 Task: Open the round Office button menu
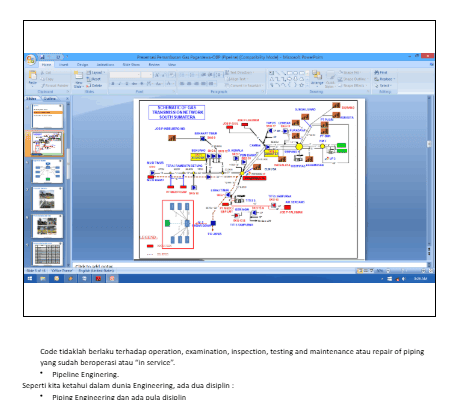coord(30,60)
